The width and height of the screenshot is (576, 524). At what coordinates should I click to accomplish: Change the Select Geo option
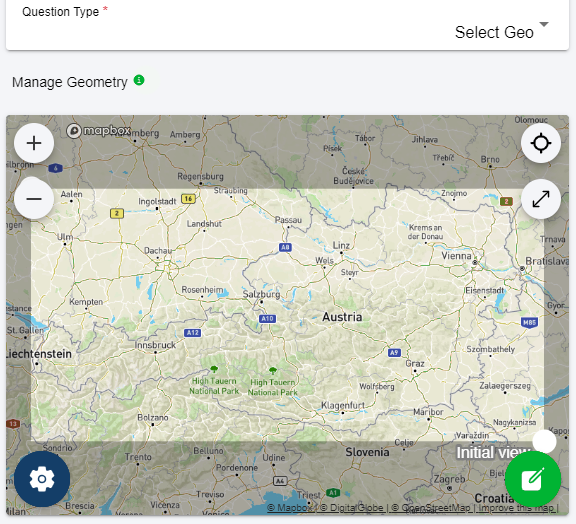coord(494,32)
